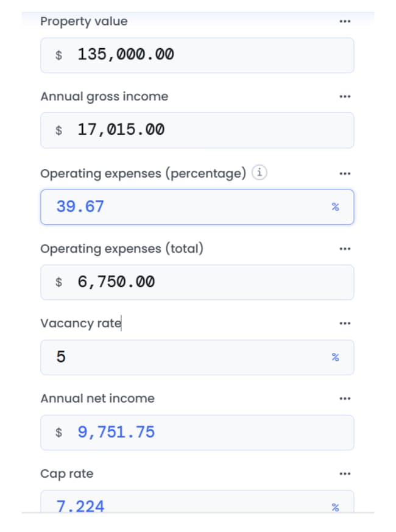The width and height of the screenshot is (396, 532).
Task: Open the three-dot menu beside Cap rate
Action: [x=345, y=473]
